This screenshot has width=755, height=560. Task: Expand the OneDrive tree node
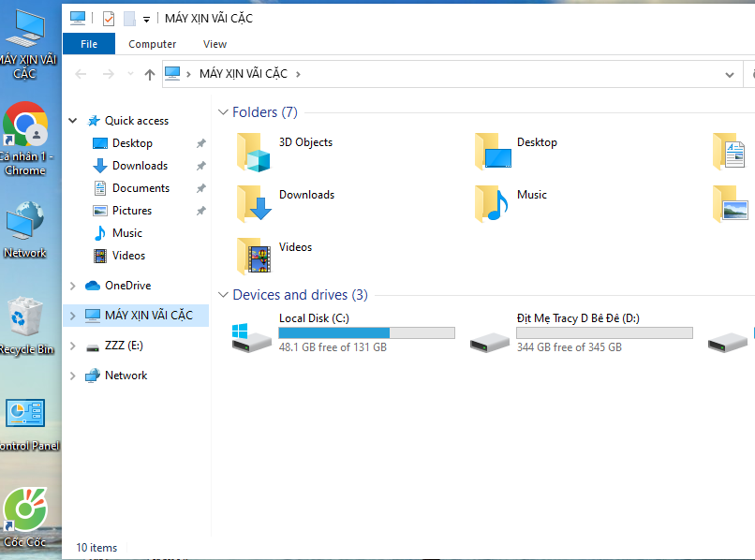(73, 286)
